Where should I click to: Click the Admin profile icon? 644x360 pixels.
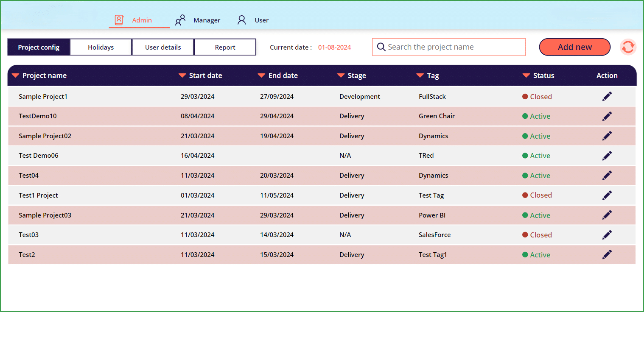[119, 20]
